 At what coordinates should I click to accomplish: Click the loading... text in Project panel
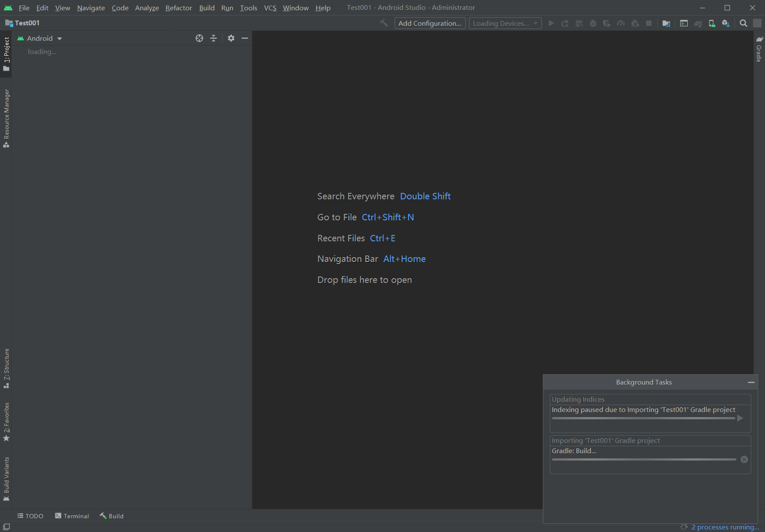(42, 52)
